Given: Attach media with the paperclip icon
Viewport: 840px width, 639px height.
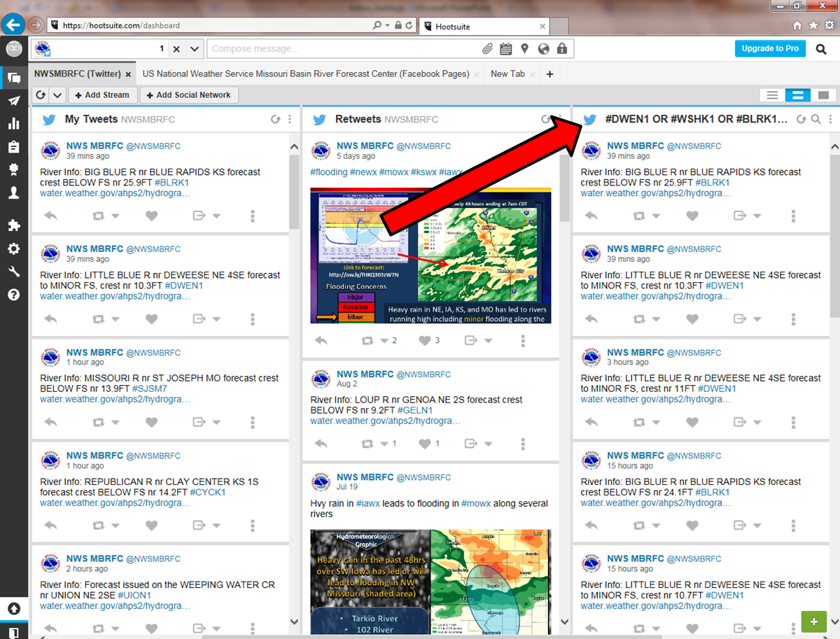Looking at the screenshot, I should tap(488, 49).
